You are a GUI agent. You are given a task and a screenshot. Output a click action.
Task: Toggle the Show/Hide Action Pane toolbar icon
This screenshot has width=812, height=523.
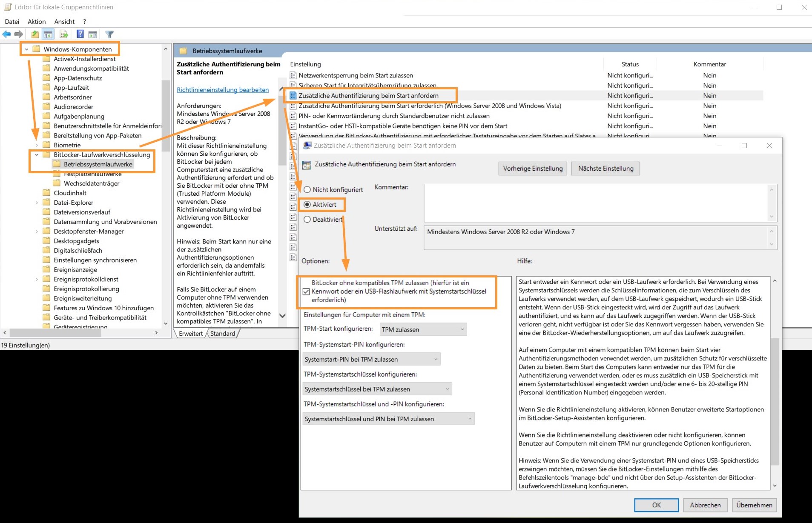93,34
